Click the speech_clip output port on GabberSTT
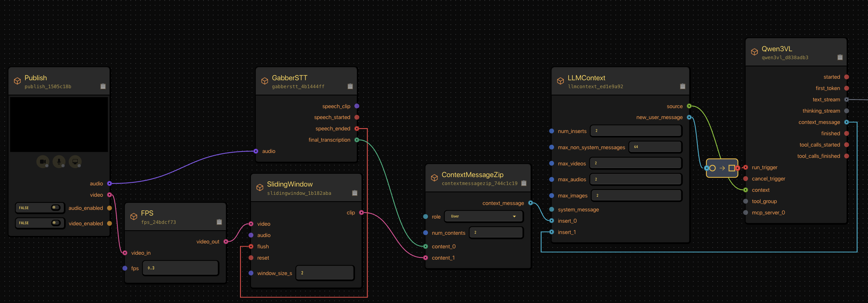The width and height of the screenshot is (868, 303). click(357, 106)
